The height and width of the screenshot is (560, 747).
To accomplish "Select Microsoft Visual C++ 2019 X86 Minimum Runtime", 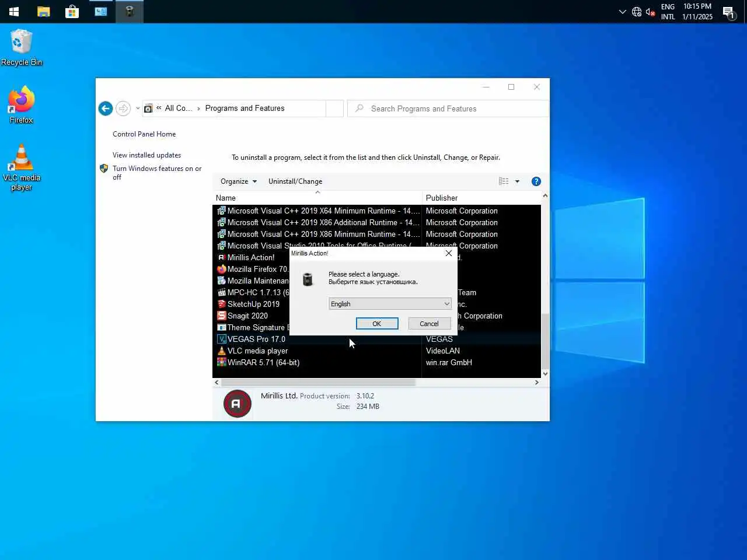I will (376, 234).
